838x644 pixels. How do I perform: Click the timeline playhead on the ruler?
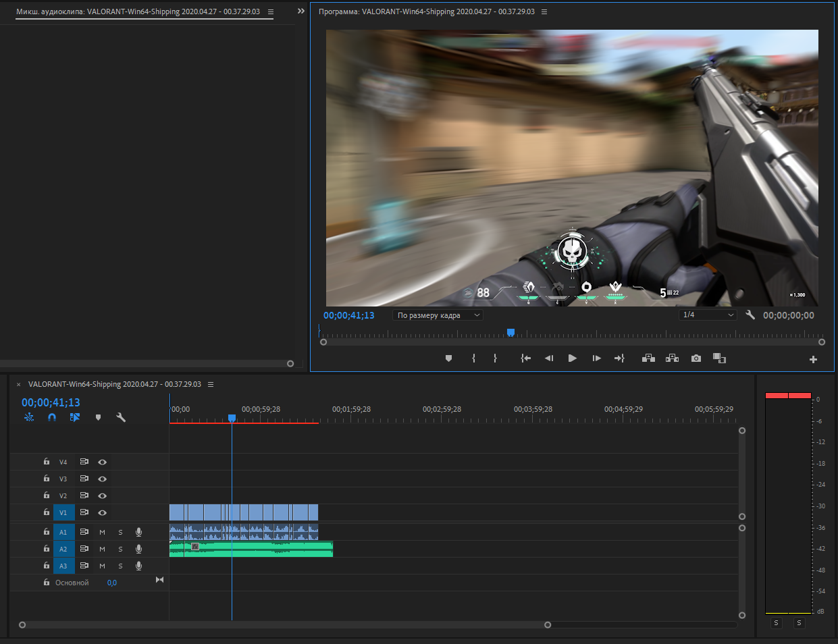232,419
